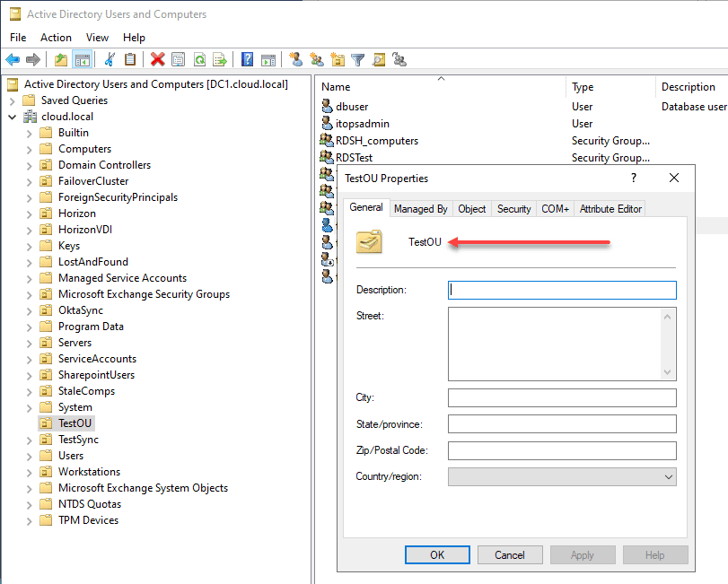Click the Back arrow in the toolbar
The height and width of the screenshot is (584, 728).
(x=13, y=59)
